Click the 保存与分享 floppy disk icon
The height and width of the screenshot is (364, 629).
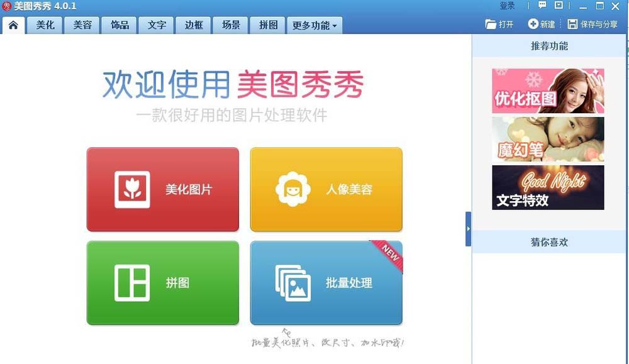[572, 24]
